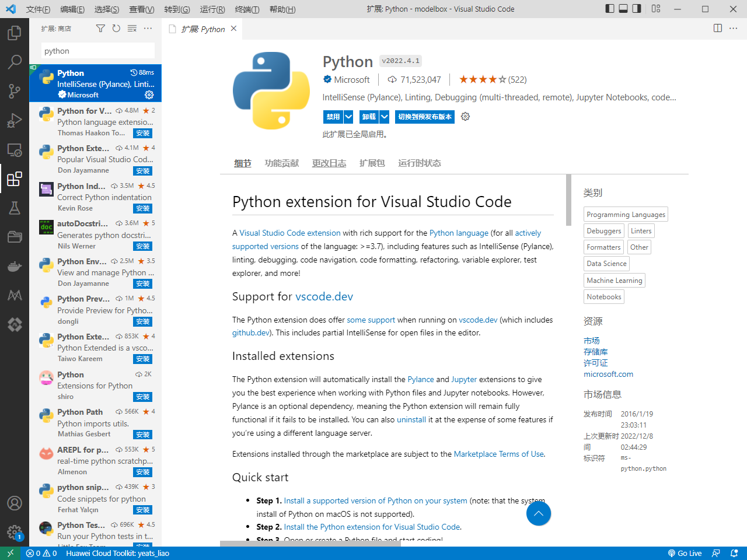Install Python Indent extension by Kevin Rose
Viewport: 747px width, 560px height.
tap(143, 208)
